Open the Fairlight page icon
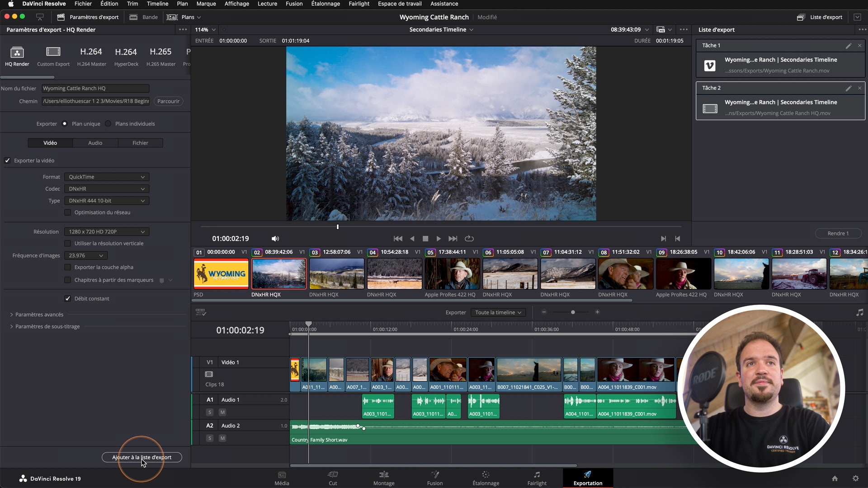This screenshot has height=488, width=868. pos(537,475)
